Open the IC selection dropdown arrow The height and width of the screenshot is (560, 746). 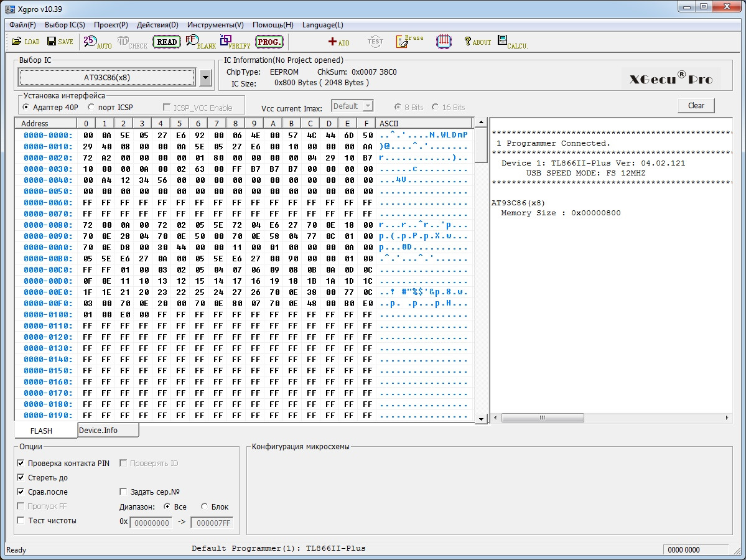207,78
